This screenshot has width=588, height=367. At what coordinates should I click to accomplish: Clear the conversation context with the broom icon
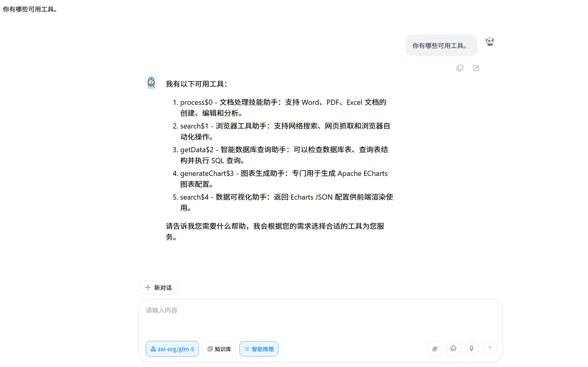[453, 348]
